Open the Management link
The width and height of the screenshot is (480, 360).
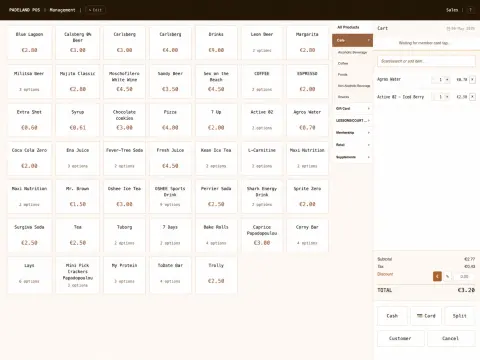62,10
